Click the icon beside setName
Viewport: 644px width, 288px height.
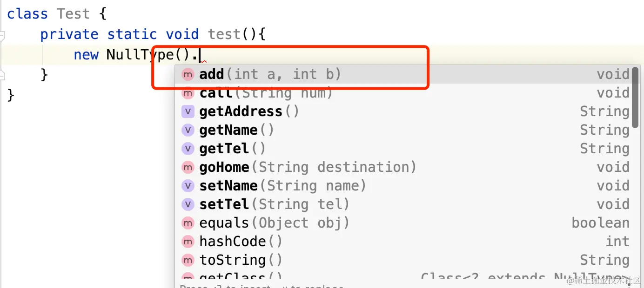click(188, 186)
